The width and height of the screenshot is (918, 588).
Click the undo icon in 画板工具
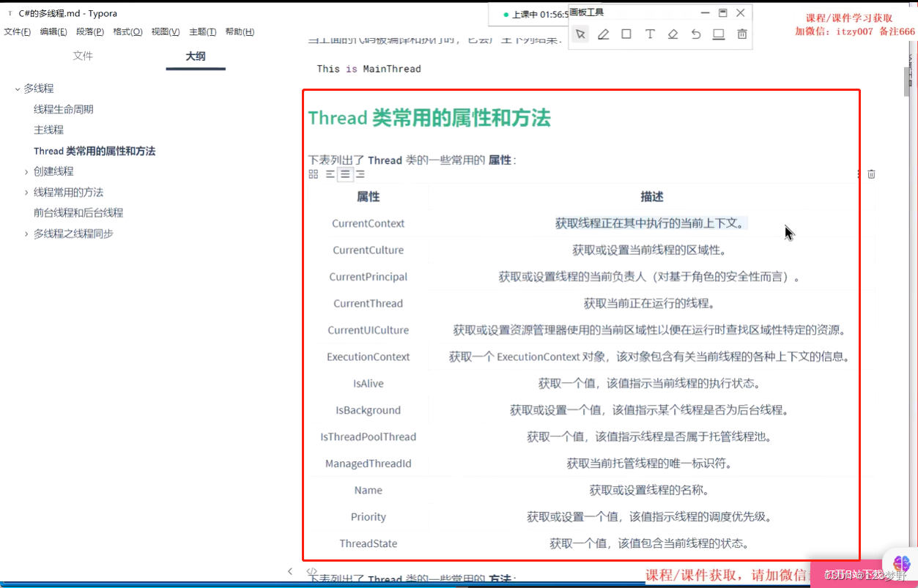(696, 34)
